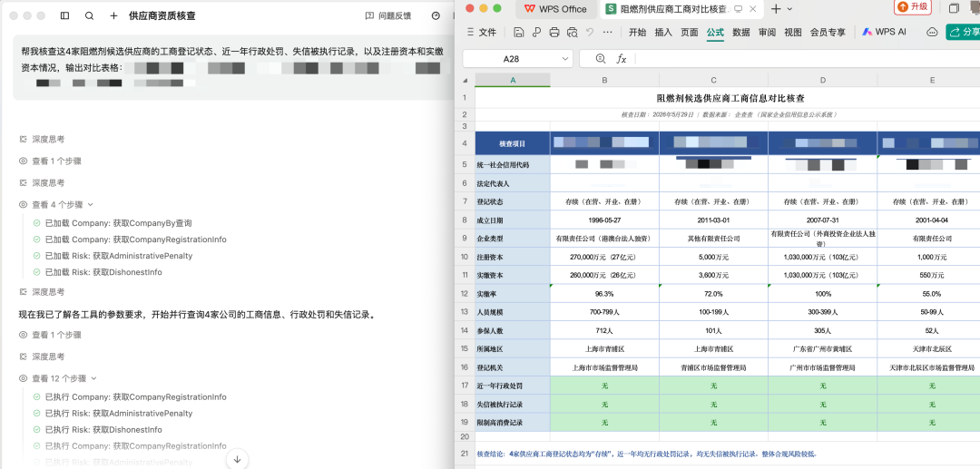Click the scroll-to-bottom arrow button
The width and height of the screenshot is (980, 469).
coord(238,459)
